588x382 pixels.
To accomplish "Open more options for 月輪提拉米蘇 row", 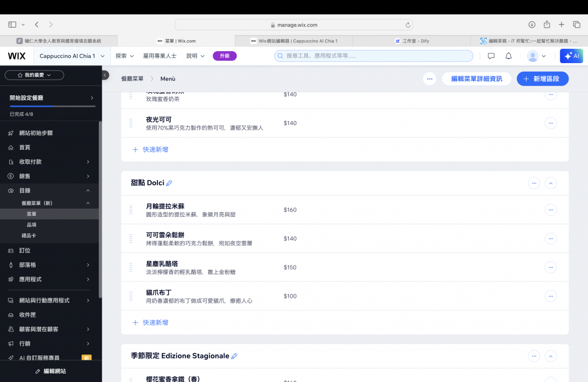I will 551,210.
